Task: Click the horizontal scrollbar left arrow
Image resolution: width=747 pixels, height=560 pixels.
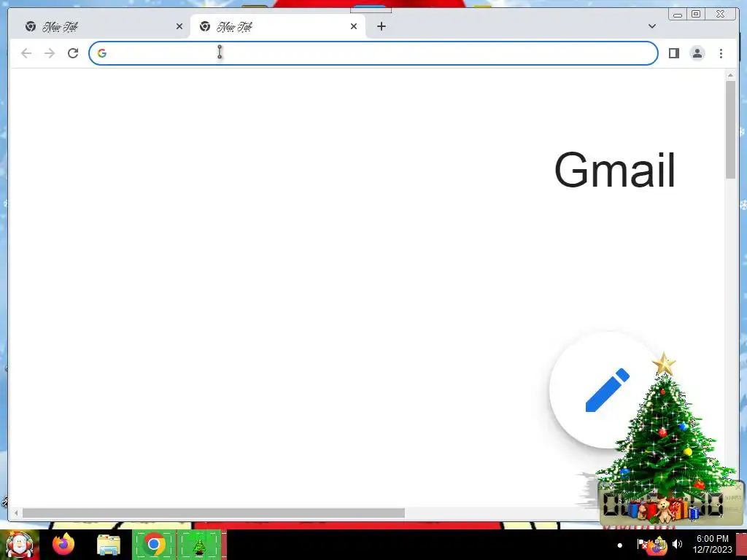Action: [16, 513]
